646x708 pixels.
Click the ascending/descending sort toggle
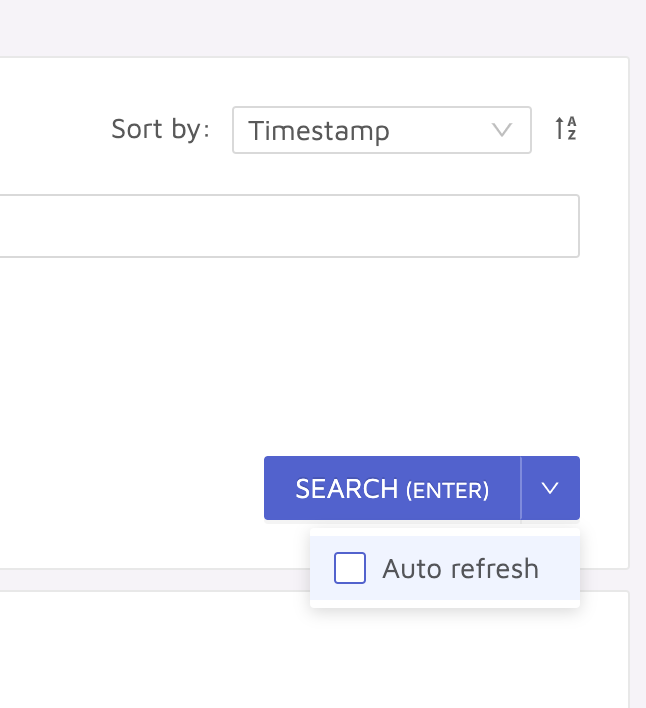[x=566, y=129]
